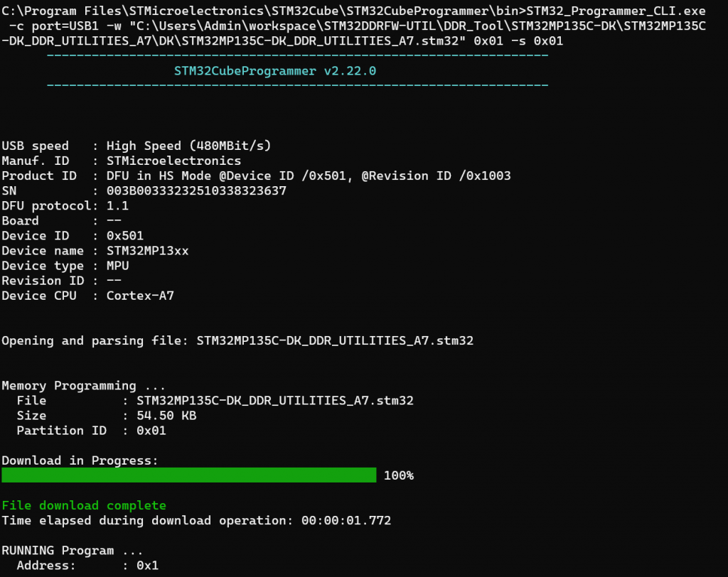The height and width of the screenshot is (577, 728).
Task: Click the Partition ID value 0x01
Action: tap(151, 431)
